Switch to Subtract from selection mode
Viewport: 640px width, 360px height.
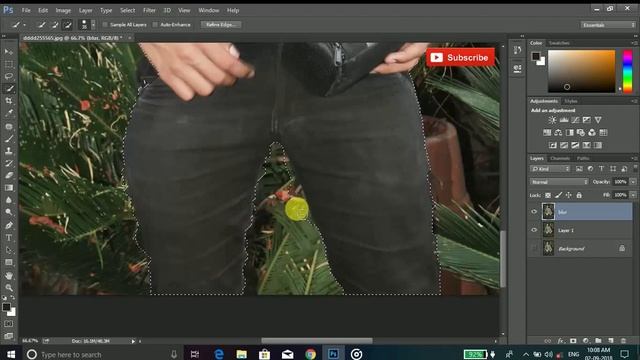coord(68,25)
